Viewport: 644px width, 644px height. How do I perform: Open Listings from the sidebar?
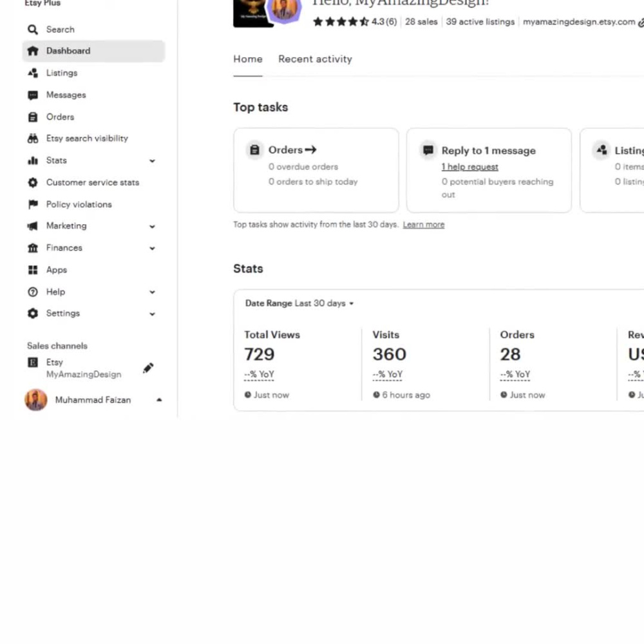(x=93, y=73)
